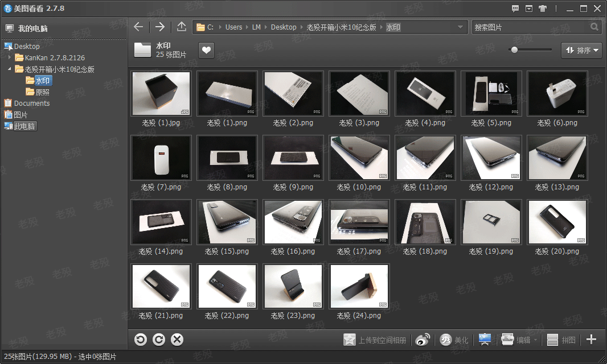Click LM in the address path
Screen dimensions: 607x364
tap(256, 27)
